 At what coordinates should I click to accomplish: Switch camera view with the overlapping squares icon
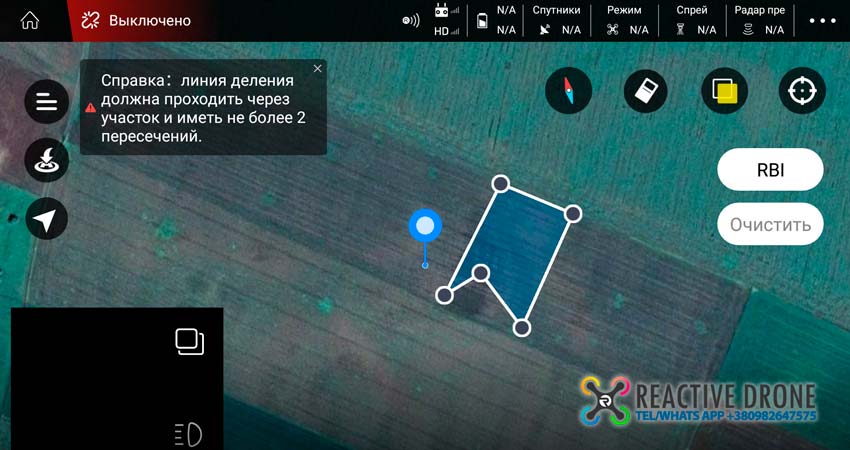pos(189,341)
